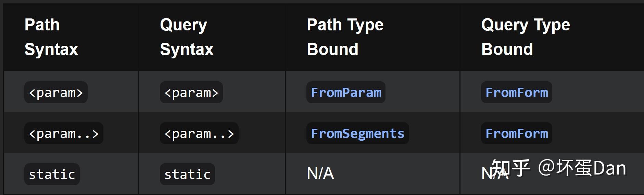Click the word "Syntax" in Query Syntax header
Viewport: 644px width, 195px height.
point(187,49)
